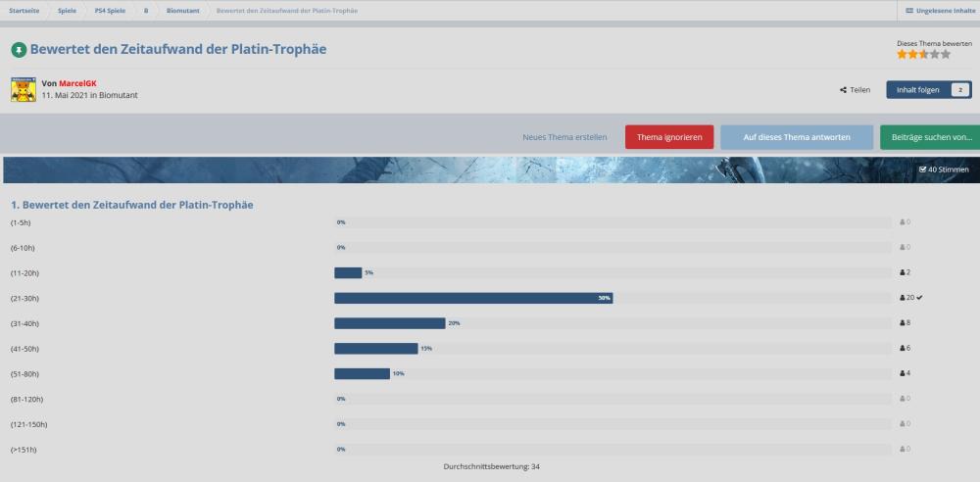The image size is (980, 482).
Task: Navigate to PS4 Spiele breadcrumb
Action: 110,10
